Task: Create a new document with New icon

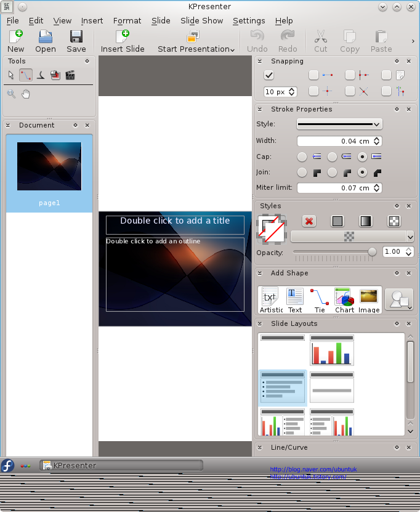Action: pyautogui.click(x=15, y=41)
